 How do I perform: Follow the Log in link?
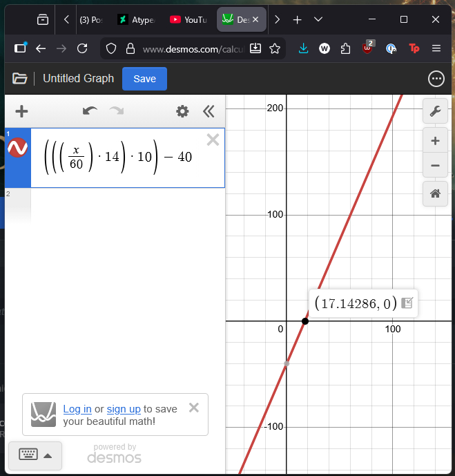[77, 409]
